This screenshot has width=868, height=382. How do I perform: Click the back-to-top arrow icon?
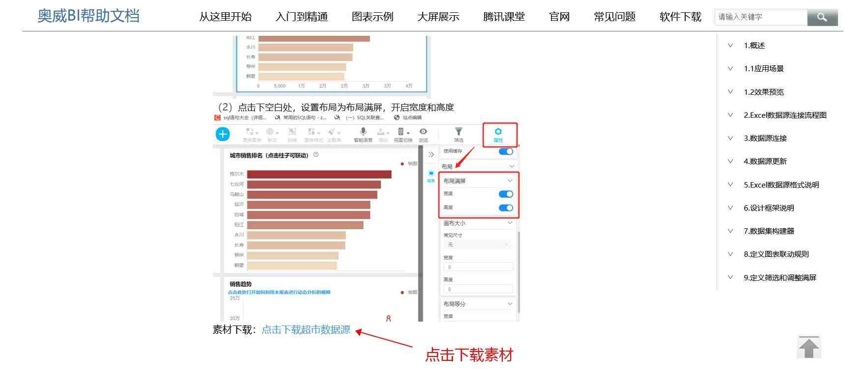tap(809, 347)
